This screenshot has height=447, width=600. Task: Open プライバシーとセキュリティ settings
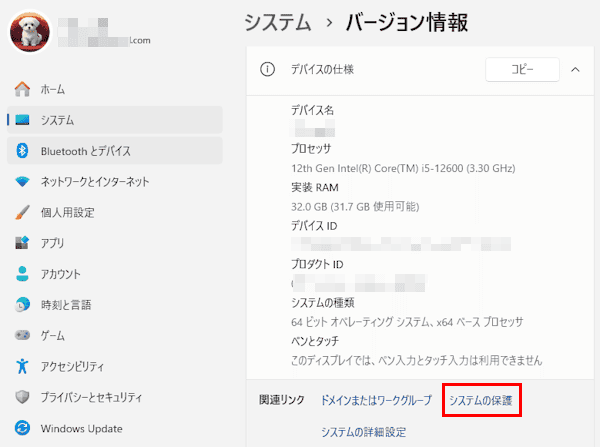pos(115,397)
